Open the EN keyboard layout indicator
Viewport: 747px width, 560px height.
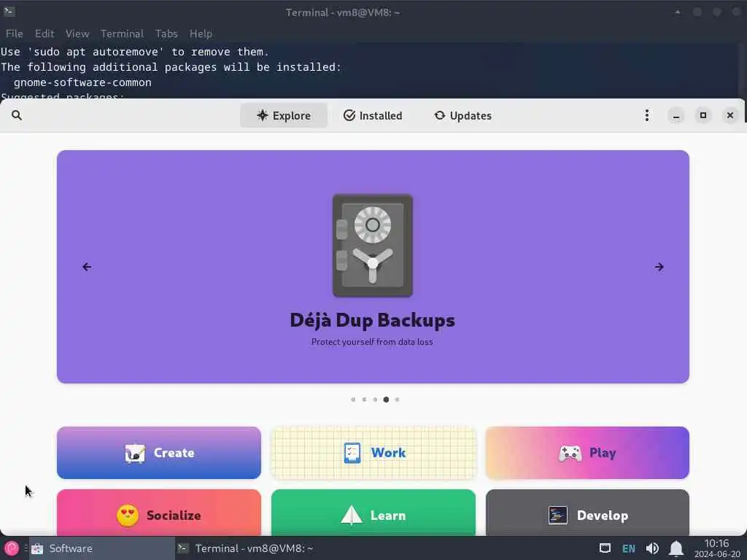628,548
